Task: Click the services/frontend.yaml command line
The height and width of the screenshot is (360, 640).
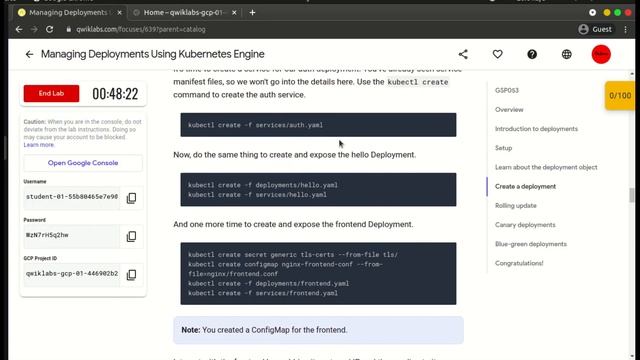Action: (263, 293)
